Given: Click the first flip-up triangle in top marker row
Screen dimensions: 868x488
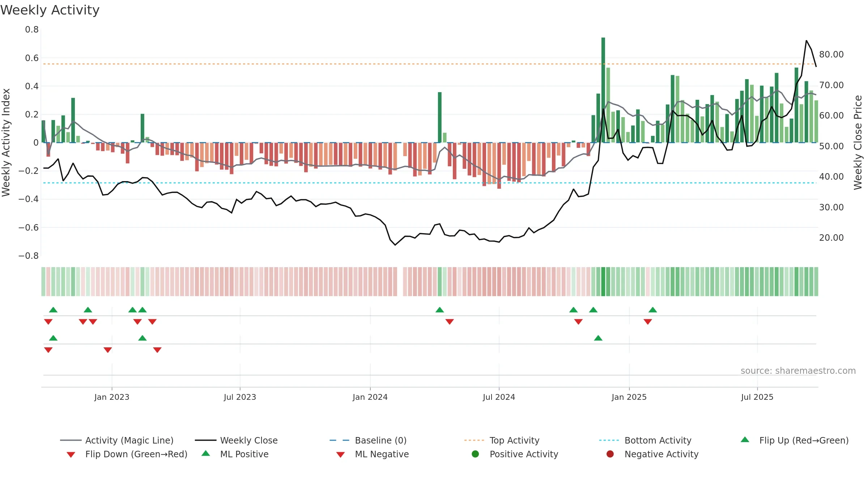Looking at the screenshot, I should (53, 310).
